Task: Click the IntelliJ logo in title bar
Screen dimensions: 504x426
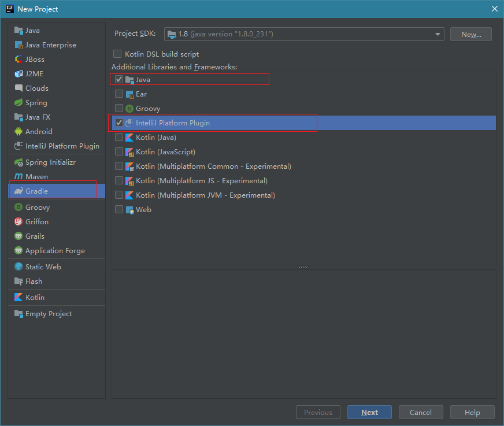Action: 10,9
